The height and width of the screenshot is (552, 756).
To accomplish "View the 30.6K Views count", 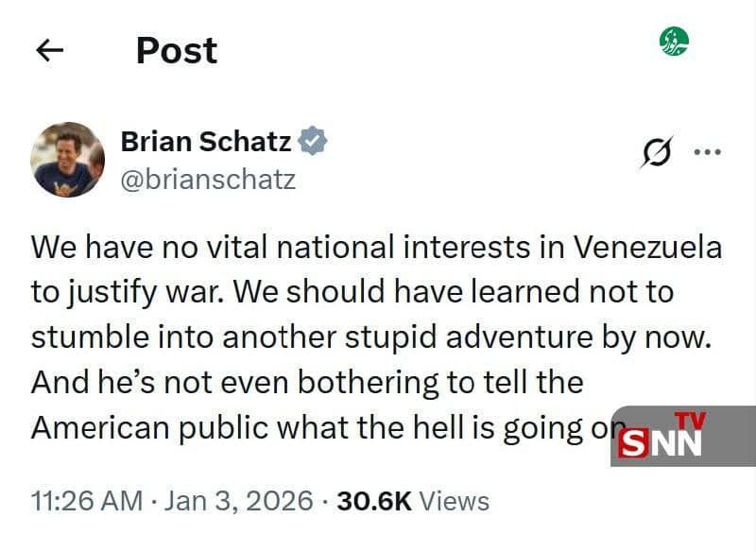I will point(372,500).
